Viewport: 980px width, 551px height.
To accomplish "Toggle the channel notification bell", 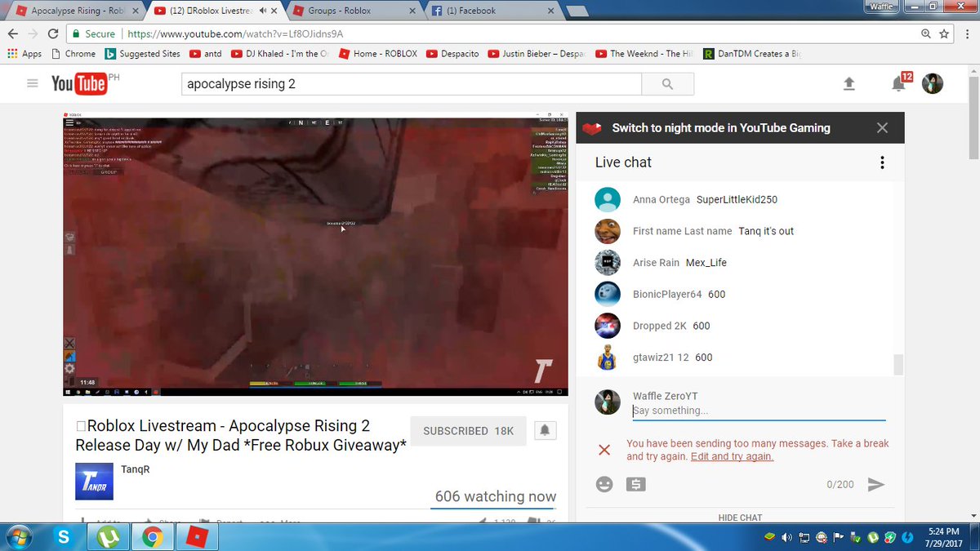I will [x=546, y=430].
